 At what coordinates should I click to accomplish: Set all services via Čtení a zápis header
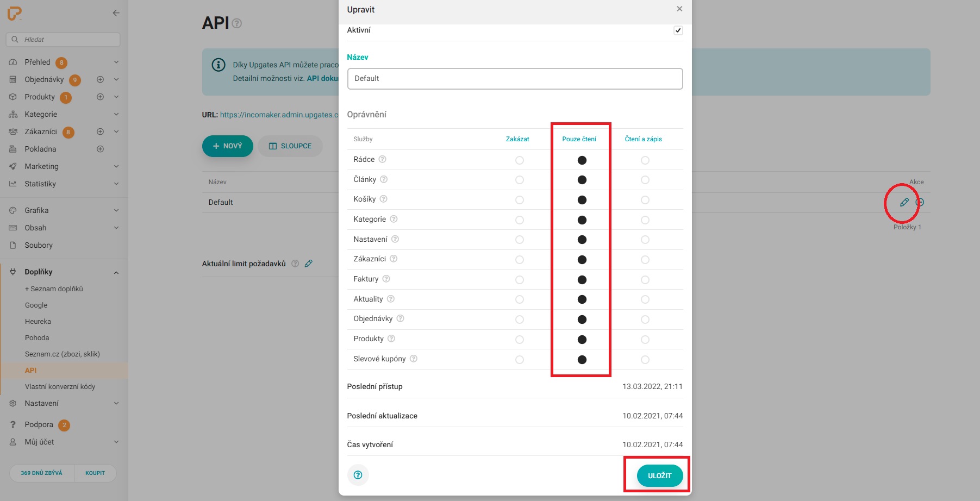coord(644,139)
